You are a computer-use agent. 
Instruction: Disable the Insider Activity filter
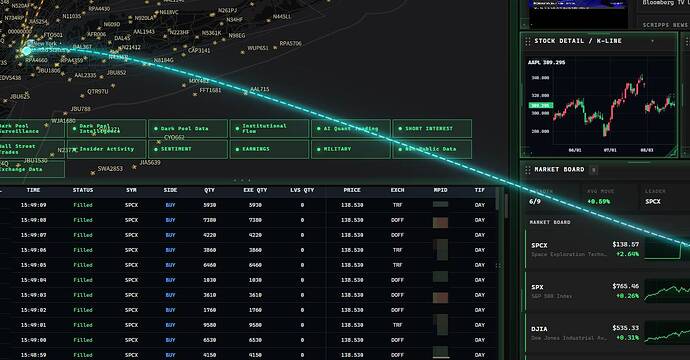tap(106, 149)
